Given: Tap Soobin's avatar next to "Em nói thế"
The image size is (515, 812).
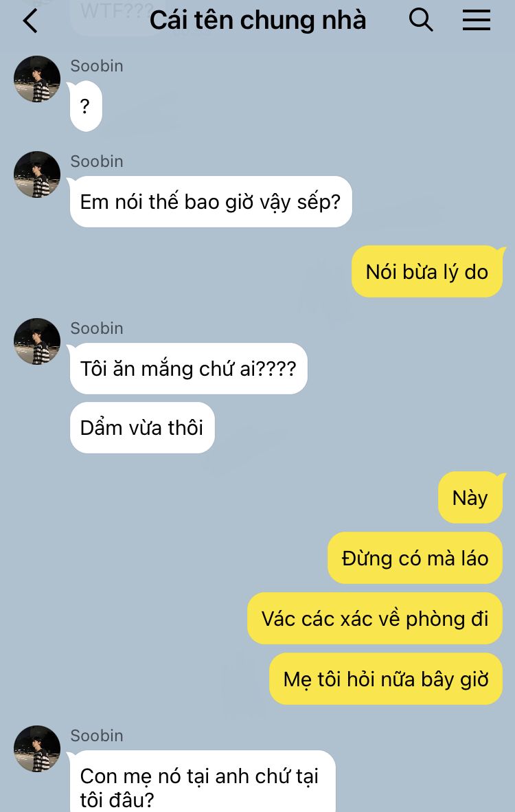Looking at the screenshot, I should tap(37, 174).
